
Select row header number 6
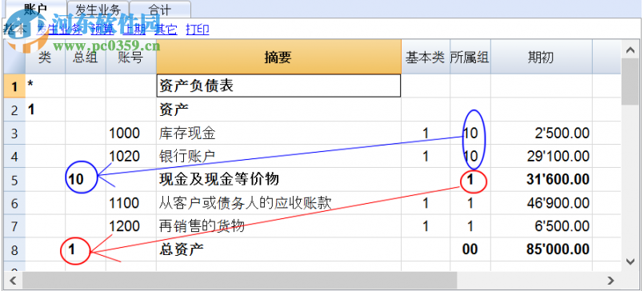(14, 203)
